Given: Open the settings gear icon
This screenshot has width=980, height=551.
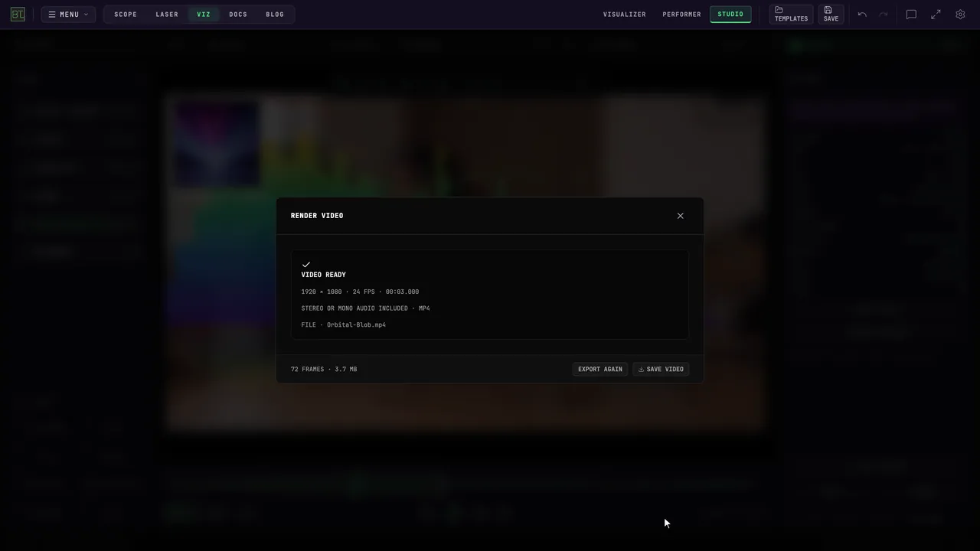Looking at the screenshot, I should pos(960,15).
